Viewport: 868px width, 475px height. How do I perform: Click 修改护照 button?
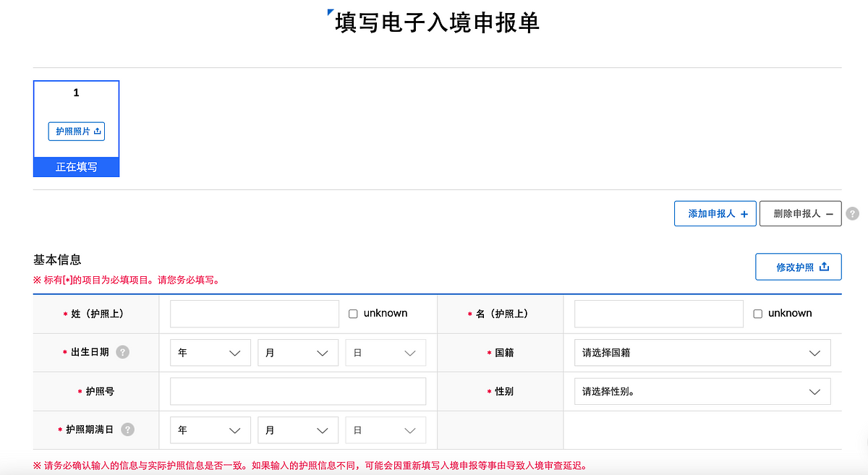(x=798, y=267)
